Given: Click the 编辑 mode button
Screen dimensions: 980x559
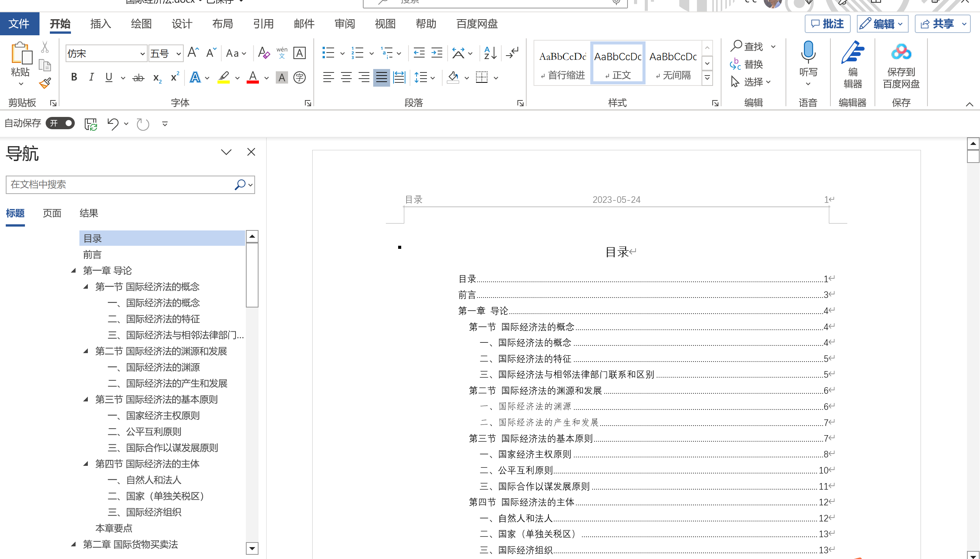Looking at the screenshot, I should pyautogui.click(x=883, y=24).
